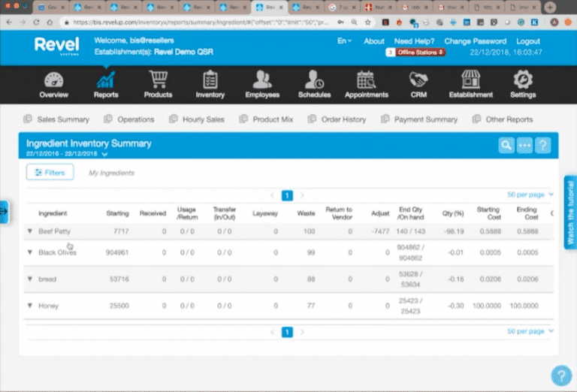Click the Logout link
The image size is (577, 392).
click(527, 41)
